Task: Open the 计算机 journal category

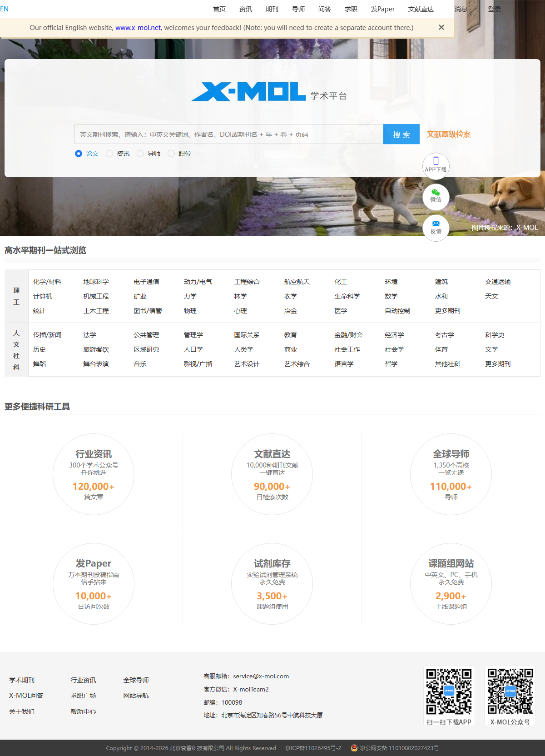Action: tap(43, 296)
